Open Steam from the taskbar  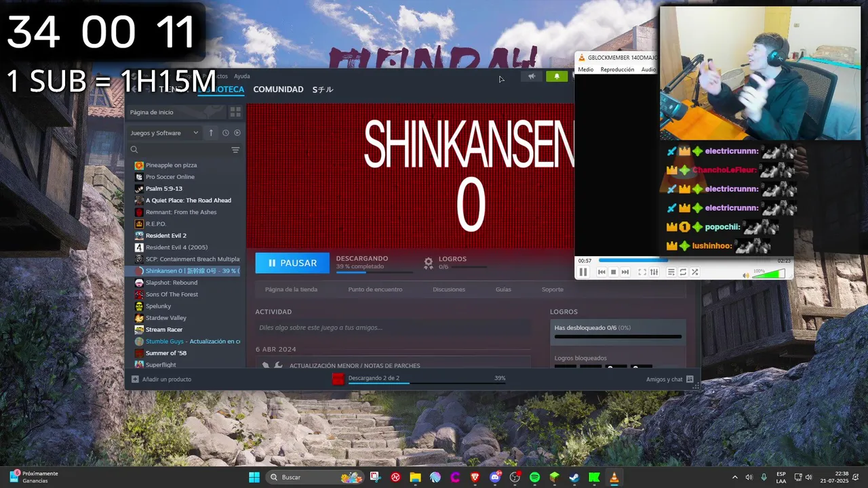click(574, 477)
